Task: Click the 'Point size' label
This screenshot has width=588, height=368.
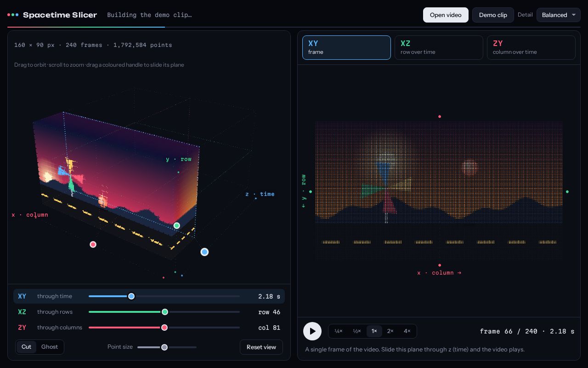Action: tap(120, 347)
